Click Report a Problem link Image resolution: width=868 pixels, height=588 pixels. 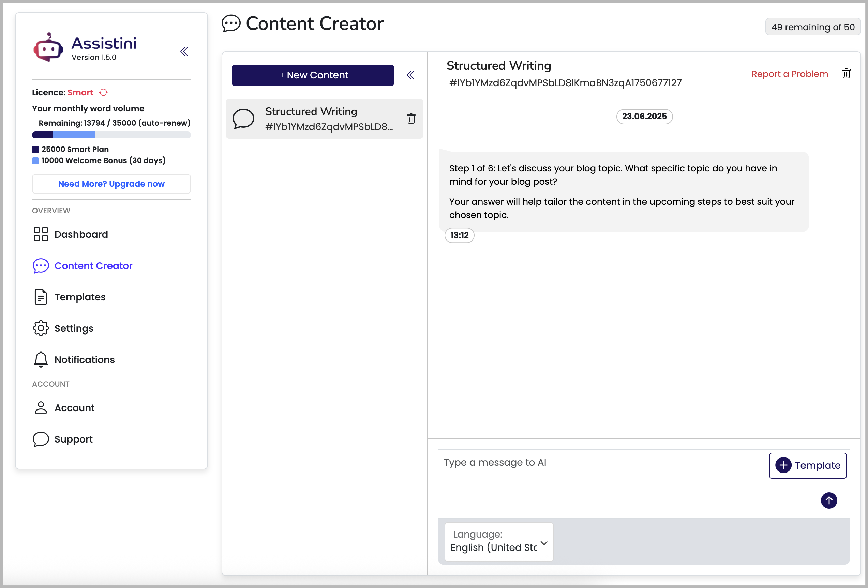[x=790, y=74]
